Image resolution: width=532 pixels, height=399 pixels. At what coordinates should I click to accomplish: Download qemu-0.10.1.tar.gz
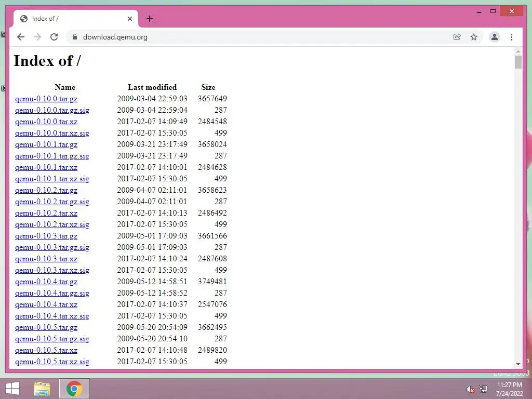click(x=46, y=144)
